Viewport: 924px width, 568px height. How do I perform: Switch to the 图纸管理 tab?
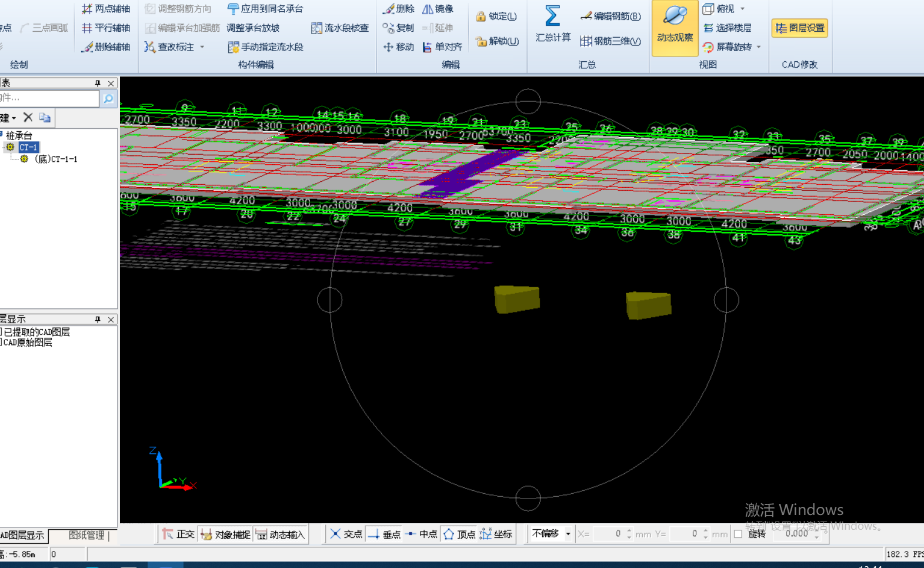coord(86,535)
